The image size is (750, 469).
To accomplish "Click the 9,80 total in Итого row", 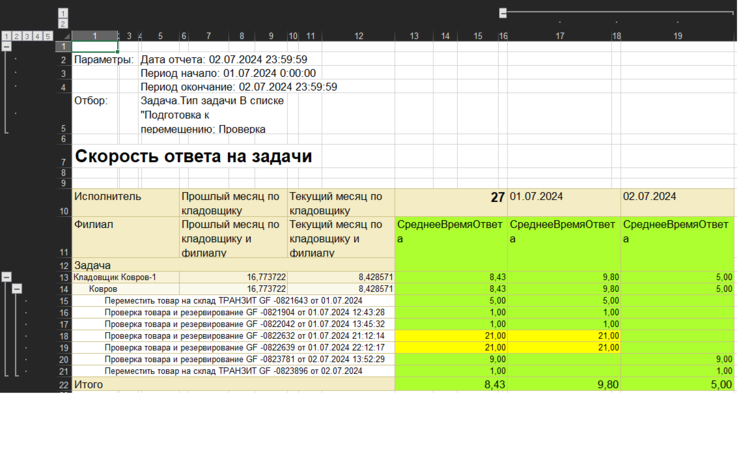I will (x=564, y=384).
